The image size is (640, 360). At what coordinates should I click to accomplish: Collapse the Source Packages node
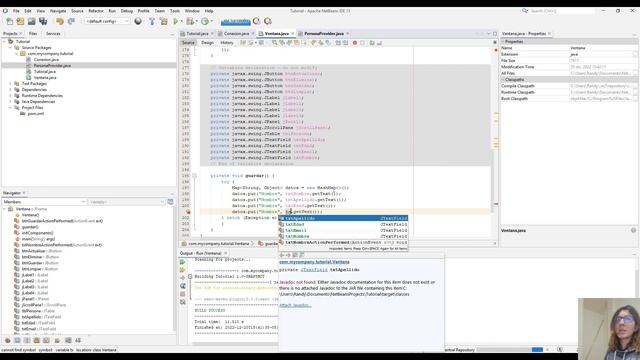(x=10, y=48)
